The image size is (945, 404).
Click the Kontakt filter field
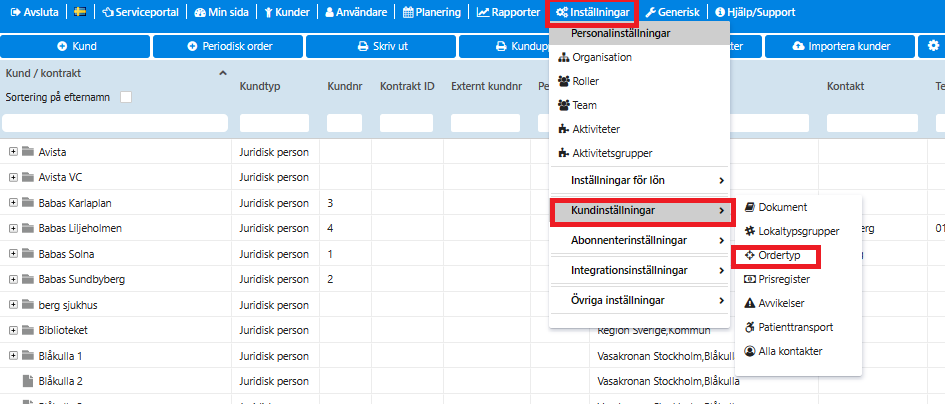pyautogui.click(x=872, y=123)
